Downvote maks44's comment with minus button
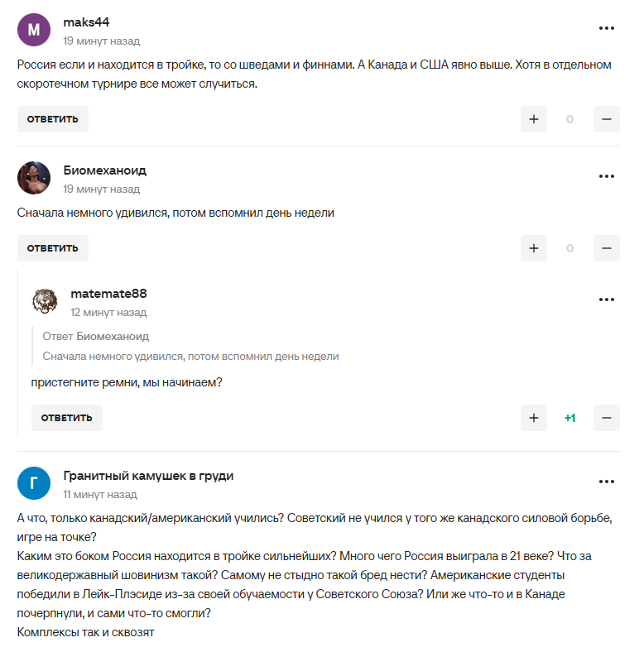The image size is (644, 652). 606,119
